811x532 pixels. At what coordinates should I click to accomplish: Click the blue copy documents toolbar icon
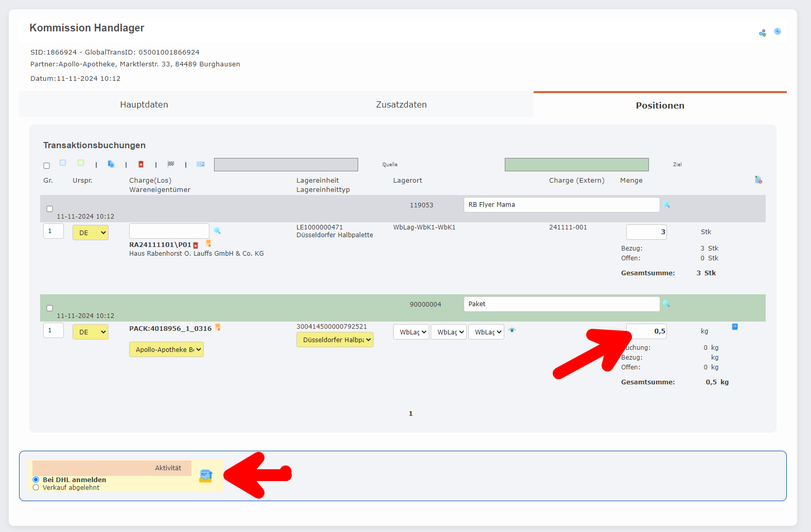click(111, 164)
